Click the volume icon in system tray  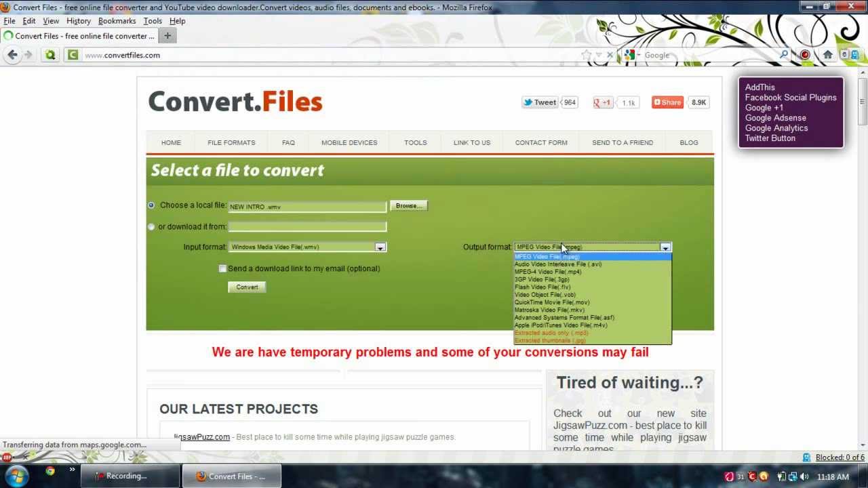[x=804, y=476]
